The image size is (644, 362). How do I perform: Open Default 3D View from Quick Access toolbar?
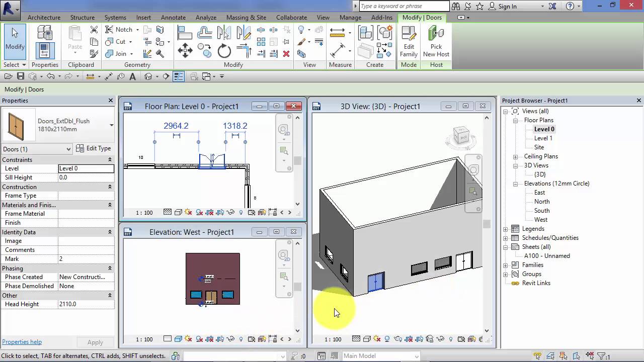pyautogui.click(x=148, y=76)
